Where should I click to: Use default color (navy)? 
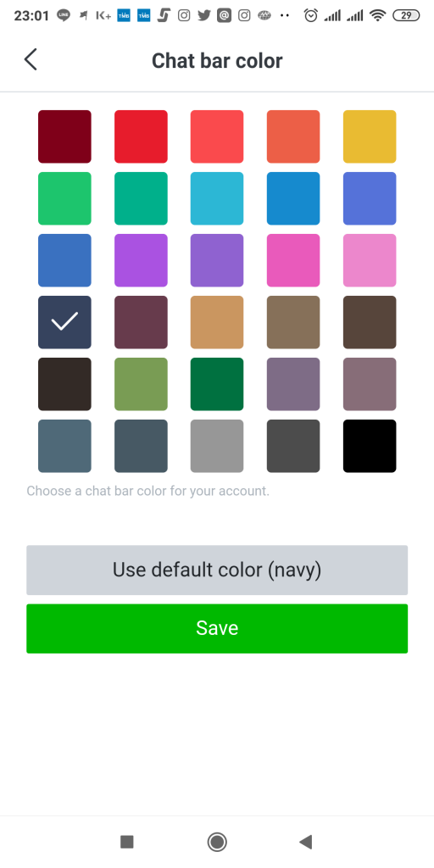click(x=217, y=570)
